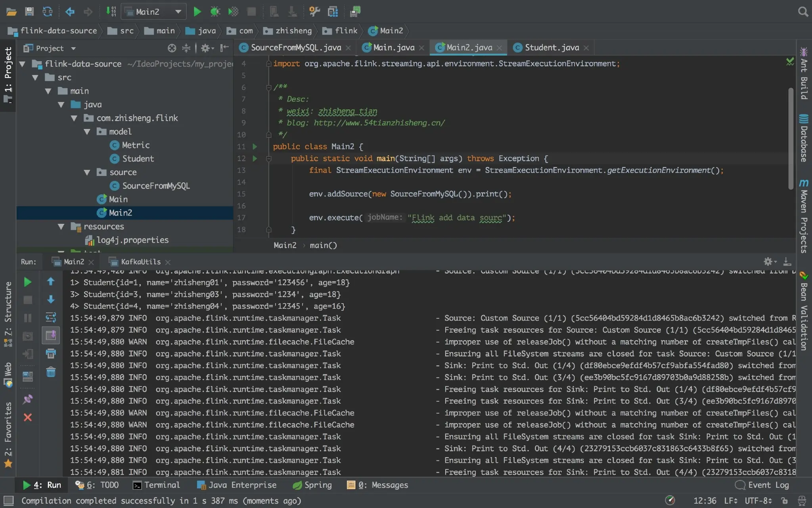
Task: Open Main2 run configuration dropdown
Action: pyautogui.click(x=178, y=12)
